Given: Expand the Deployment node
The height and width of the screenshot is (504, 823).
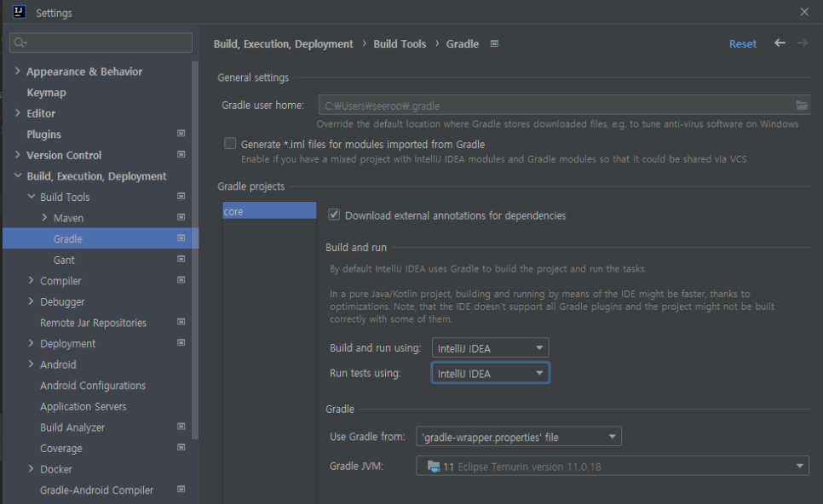Looking at the screenshot, I should tap(31, 343).
